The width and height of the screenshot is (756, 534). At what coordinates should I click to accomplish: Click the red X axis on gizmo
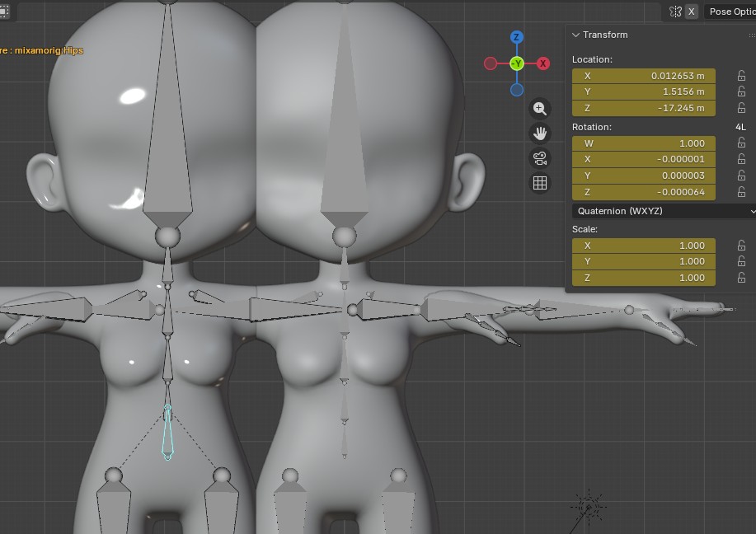tap(543, 63)
